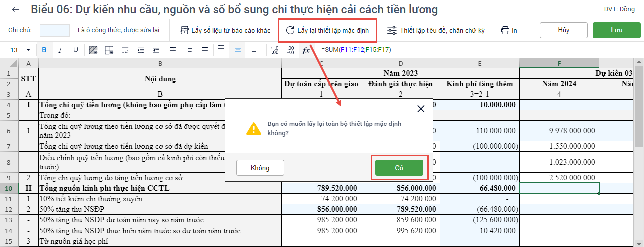The width and height of the screenshot is (644, 247).
Task: Click the back arrow beside the title
Action: (x=16, y=9)
